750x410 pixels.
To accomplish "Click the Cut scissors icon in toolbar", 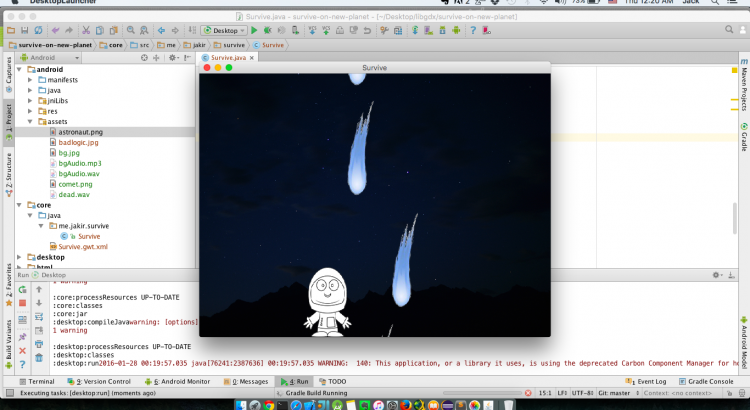I will [87, 31].
